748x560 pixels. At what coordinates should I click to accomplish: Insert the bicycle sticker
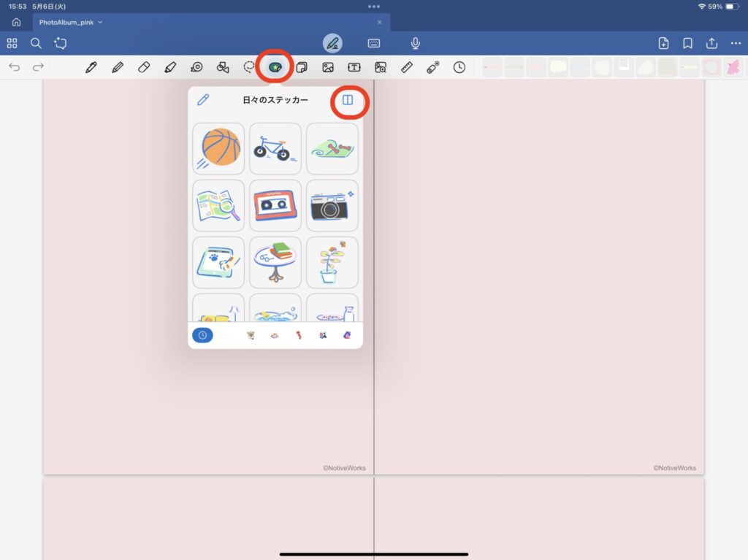tap(275, 148)
